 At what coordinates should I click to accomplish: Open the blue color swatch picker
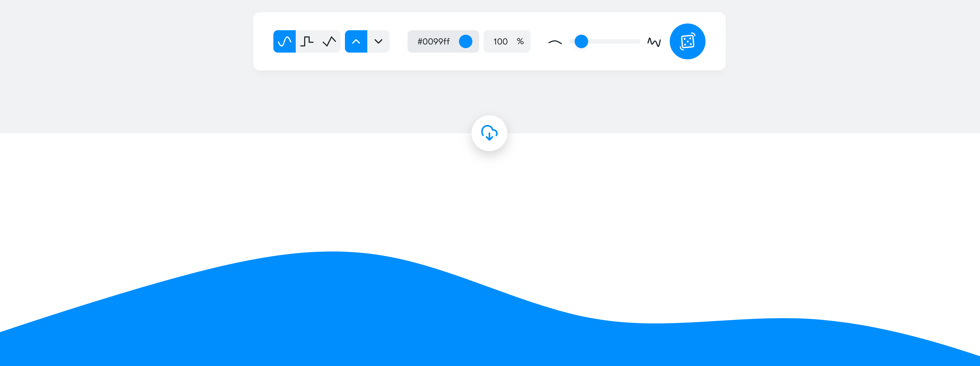(465, 41)
